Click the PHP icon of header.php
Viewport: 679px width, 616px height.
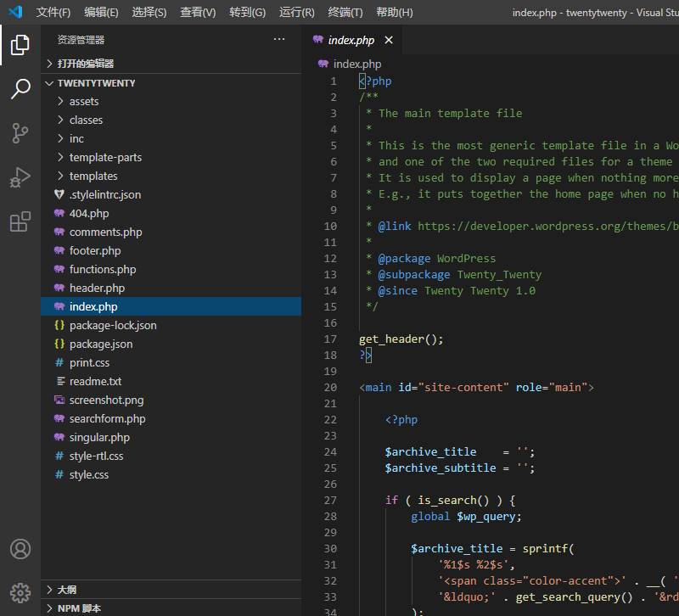click(59, 288)
